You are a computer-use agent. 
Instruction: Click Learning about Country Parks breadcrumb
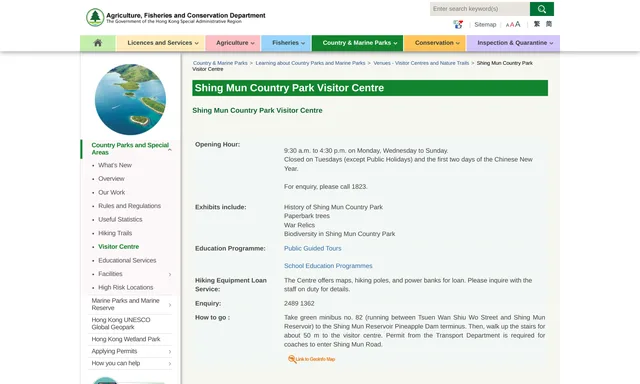[x=310, y=63]
